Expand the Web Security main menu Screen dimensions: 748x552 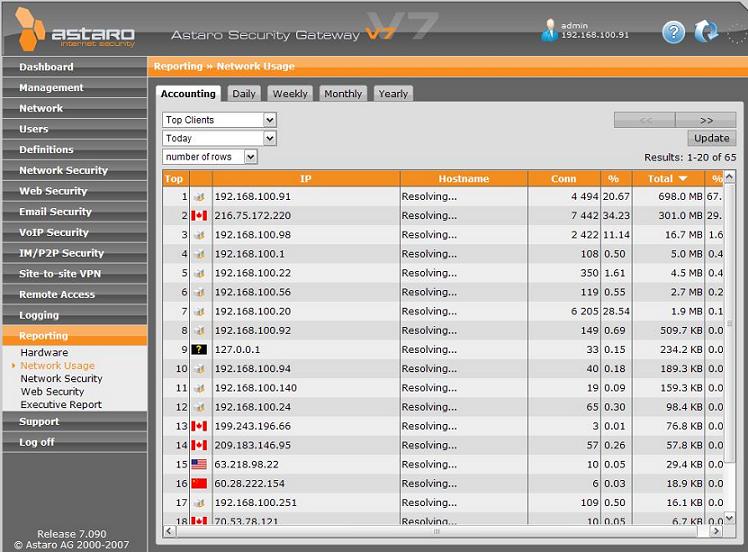[x=75, y=191]
